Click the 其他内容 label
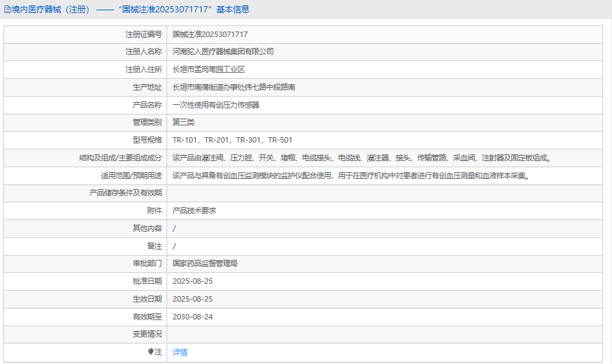Screen dimensions: 612x364 (x=147, y=228)
